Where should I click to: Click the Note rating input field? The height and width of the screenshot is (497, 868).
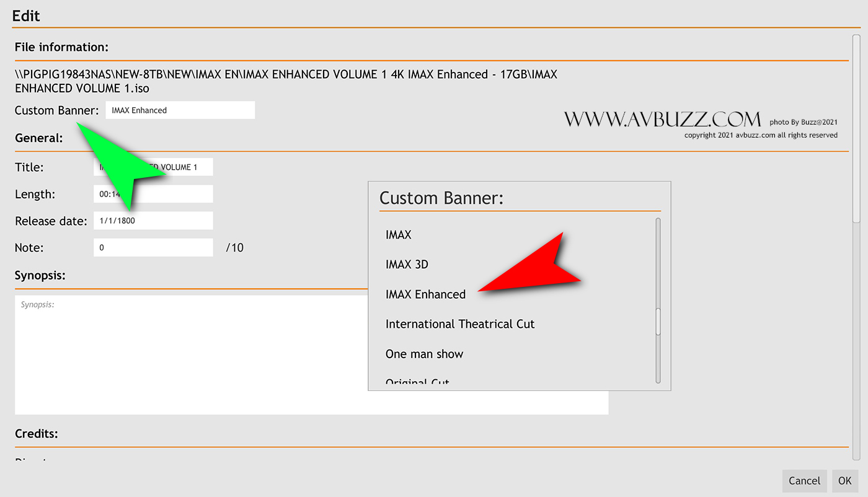[x=153, y=248]
